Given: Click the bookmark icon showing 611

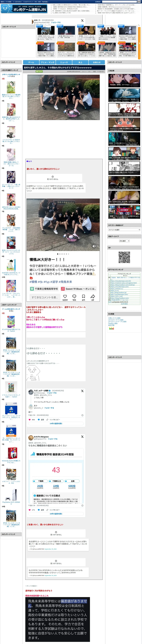Looking at the screenshot, I should 84,296.
